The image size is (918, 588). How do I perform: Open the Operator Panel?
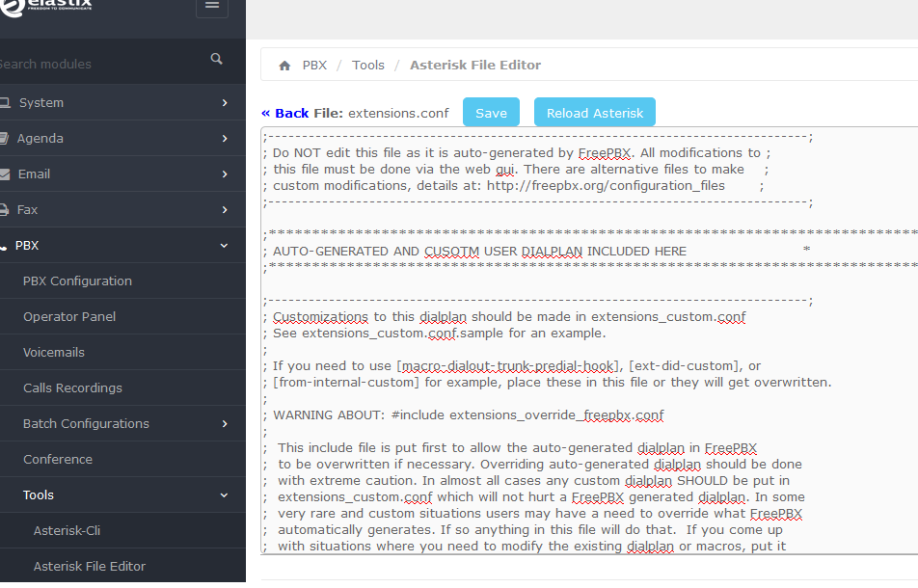(69, 317)
